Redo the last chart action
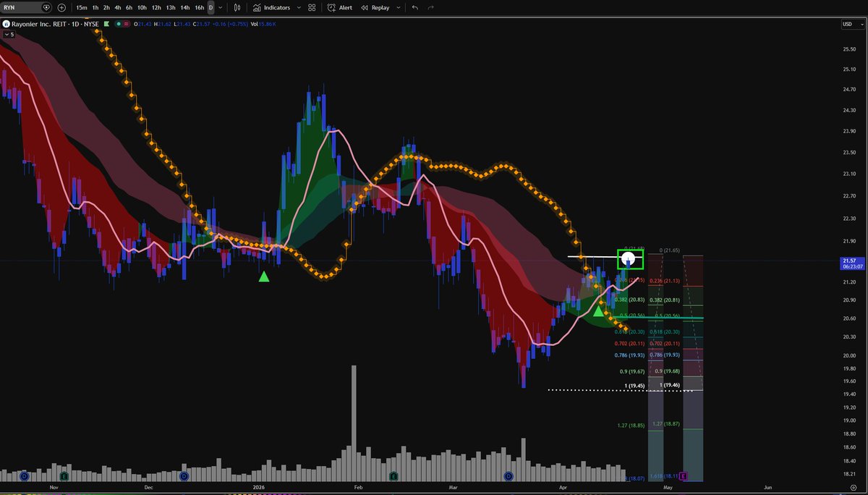Viewport: 868px width, 495px height. coord(431,7)
